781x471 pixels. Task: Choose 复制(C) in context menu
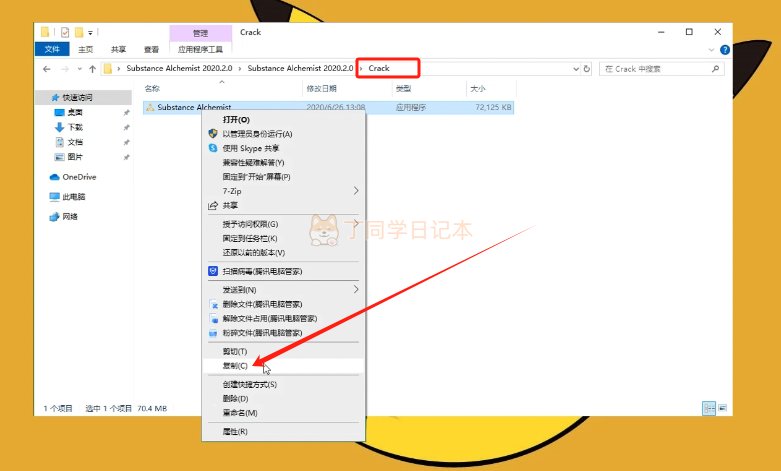pyautogui.click(x=283, y=366)
